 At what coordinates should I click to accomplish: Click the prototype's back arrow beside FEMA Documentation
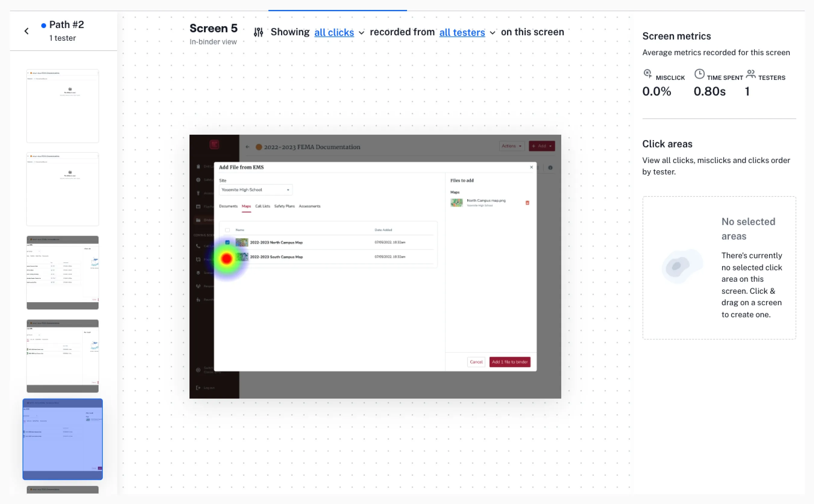click(247, 147)
